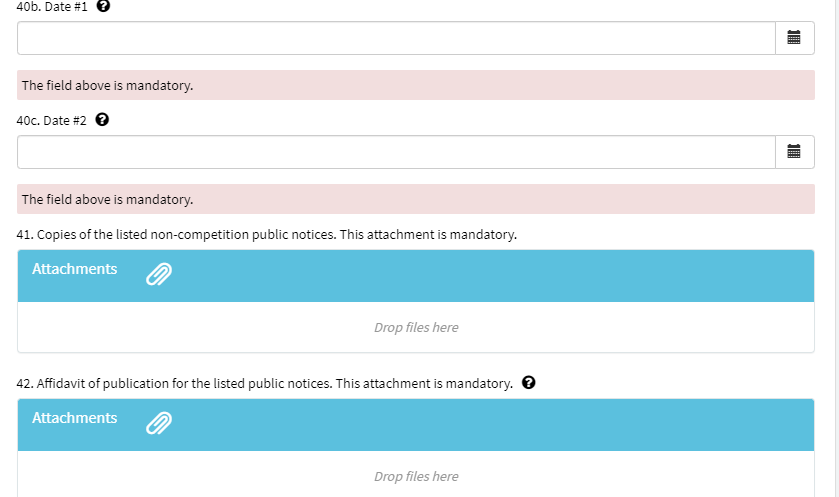Click help icon beside affidavit of publication label
The image size is (839, 497).
[529, 383]
